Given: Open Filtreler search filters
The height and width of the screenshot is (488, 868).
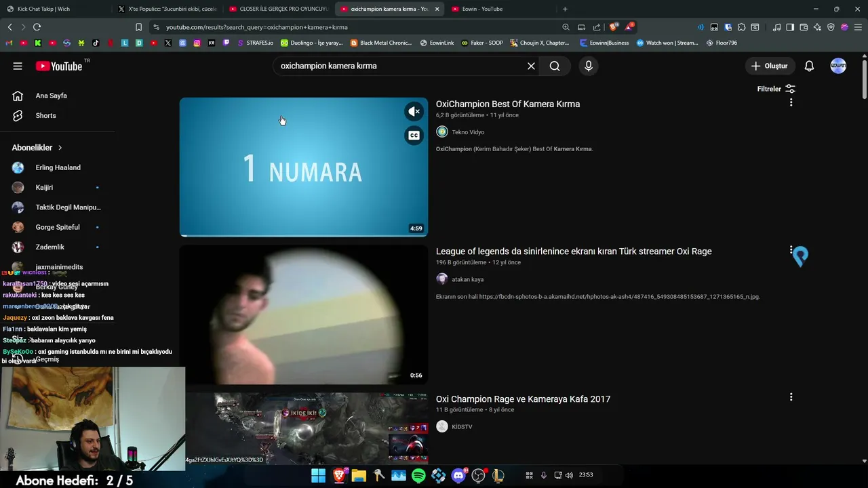Looking at the screenshot, I should coord(776,89).
